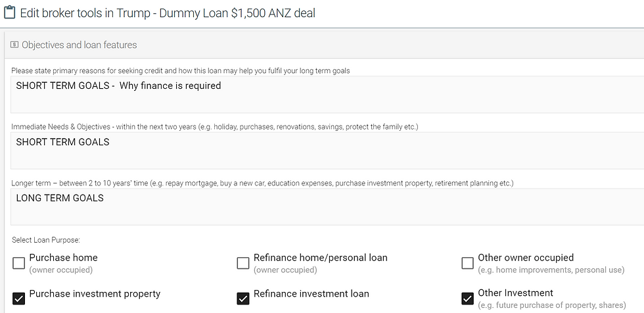
Task: Focus the primary reasons for seeking credit field
Action: click(327, 95)
